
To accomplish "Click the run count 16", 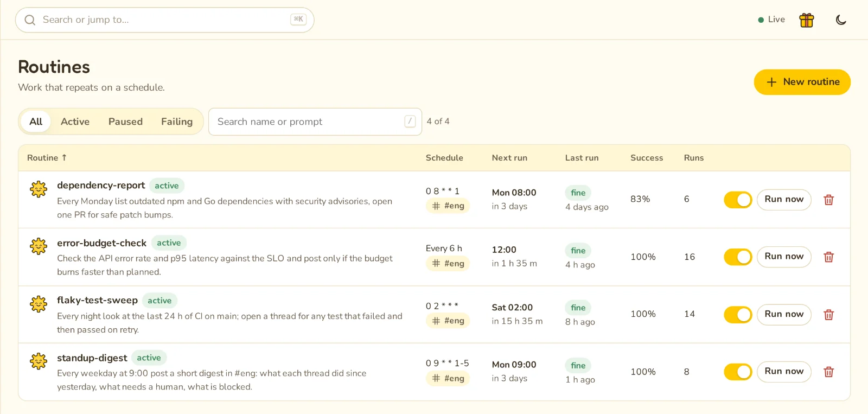I will pyautogui.click(x=690, y=257).
